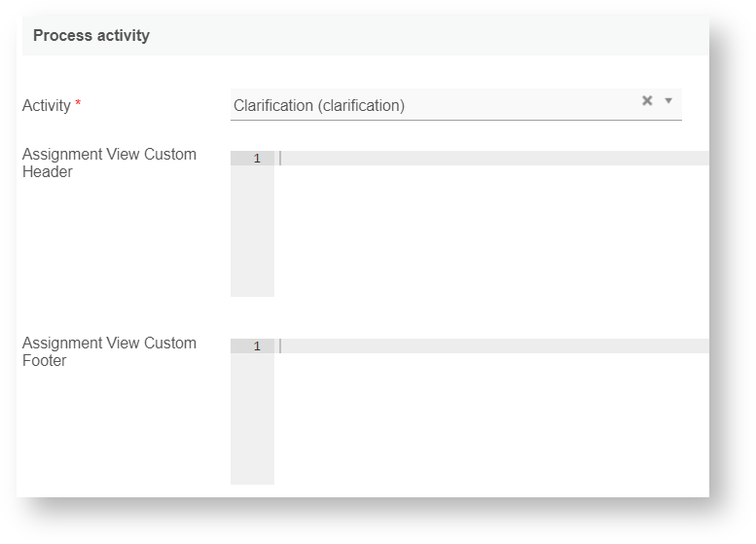Image resolution: width=756 pixels, height=544 pixels.
Task: Click empty gutter below line 1 in Footer editor
Action: pos(252,420)
